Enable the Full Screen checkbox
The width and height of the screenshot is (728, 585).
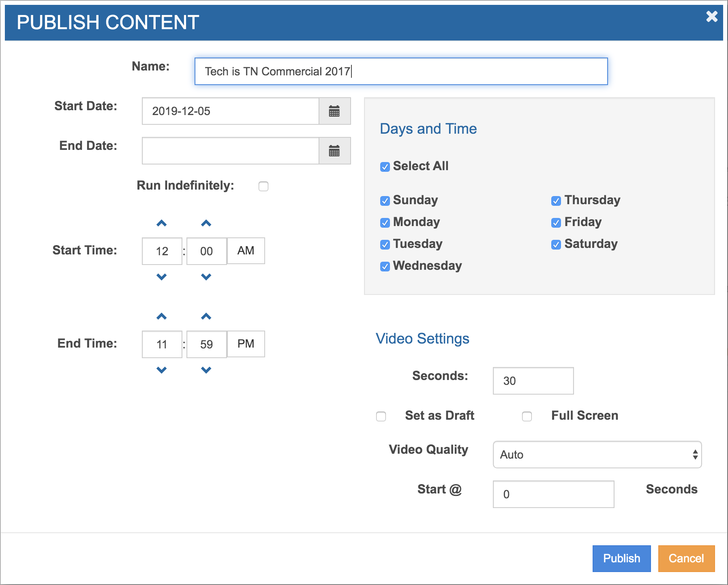click(x=527, y=416)
